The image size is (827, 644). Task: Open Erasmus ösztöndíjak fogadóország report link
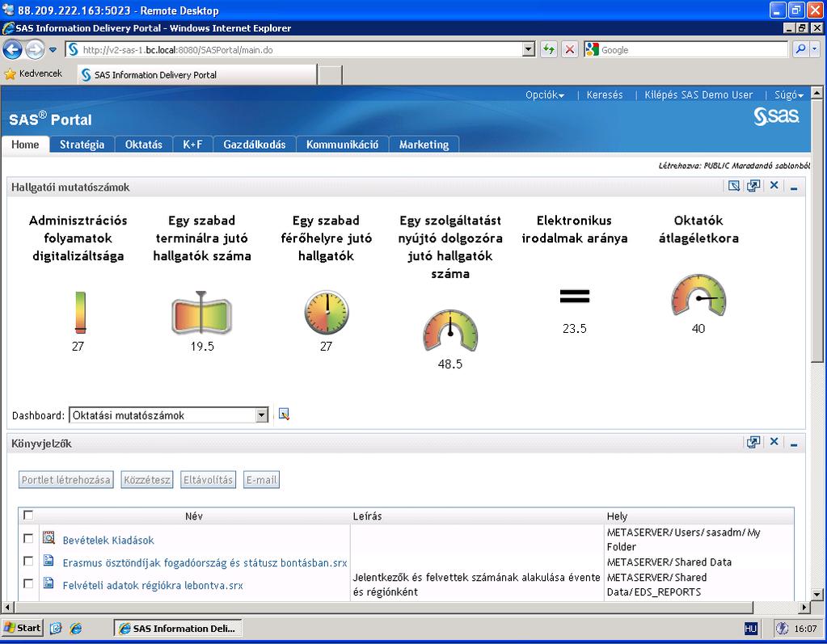[x=205, y=563]
